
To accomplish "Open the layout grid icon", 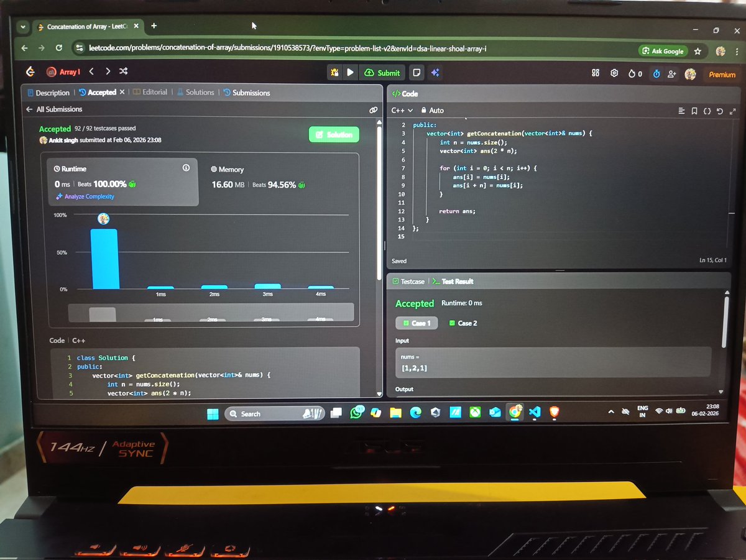I will point(596,73).
